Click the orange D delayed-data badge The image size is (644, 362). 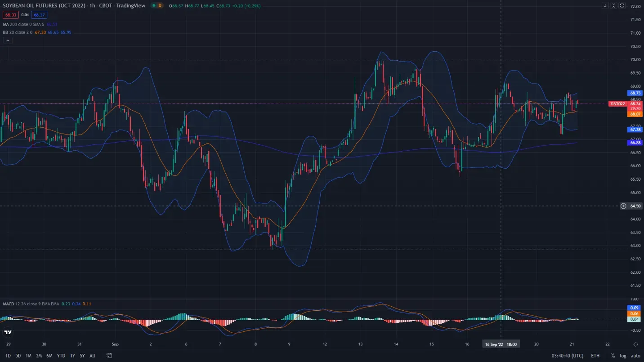[x=160, y=6]
